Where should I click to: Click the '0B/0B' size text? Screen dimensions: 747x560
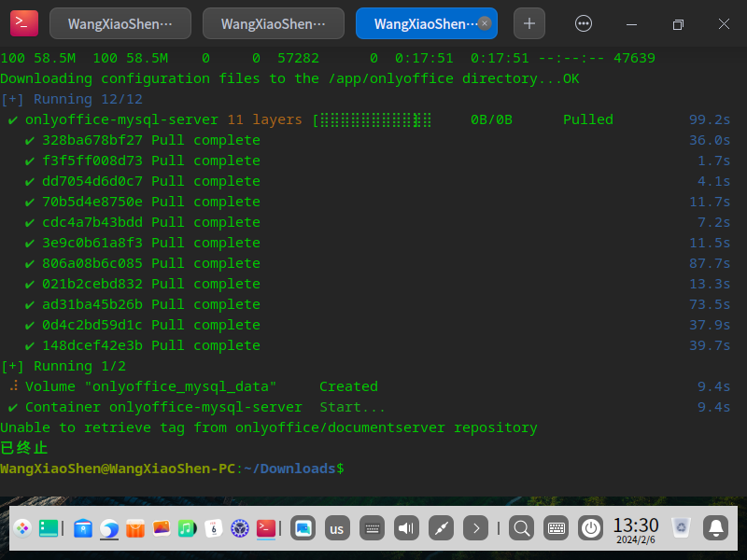point(491,119)
